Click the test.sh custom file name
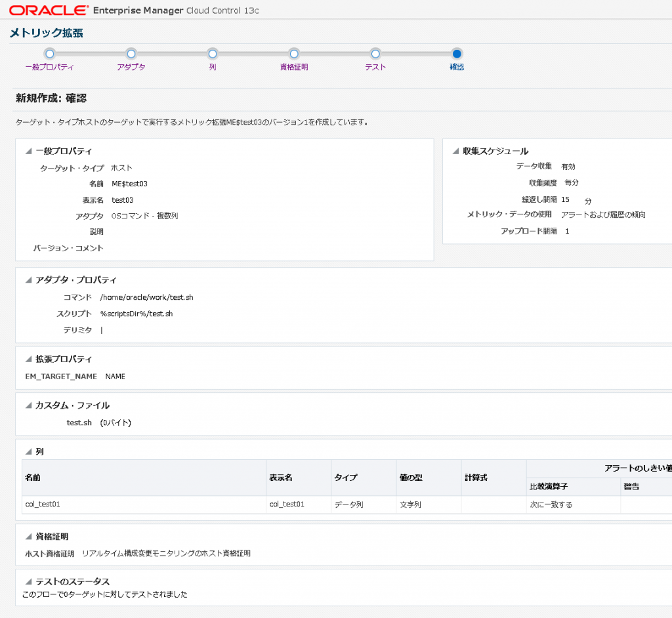The width and height of the screenshot is (672, 618). [x=79, y=422]
